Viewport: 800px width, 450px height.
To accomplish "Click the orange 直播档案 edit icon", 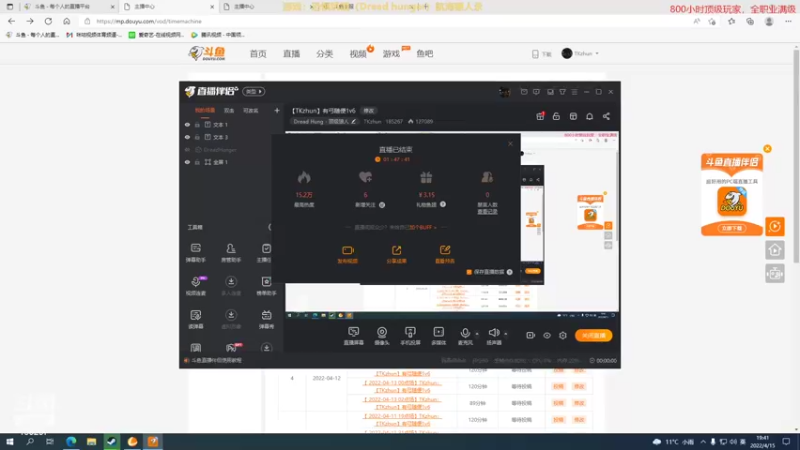I will pos(445,250).
